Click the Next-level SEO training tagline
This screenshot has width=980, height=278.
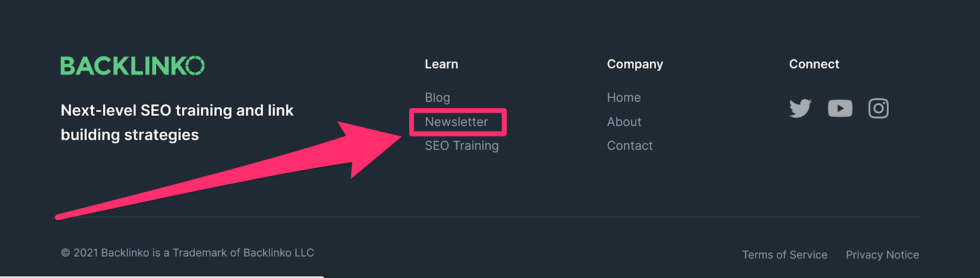pos(177,122)
